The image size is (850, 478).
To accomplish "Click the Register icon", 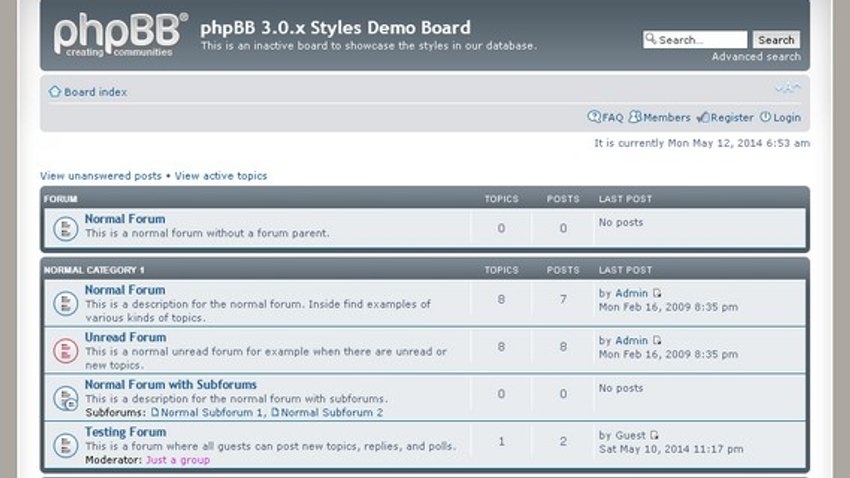I will [x=703, y=117].
